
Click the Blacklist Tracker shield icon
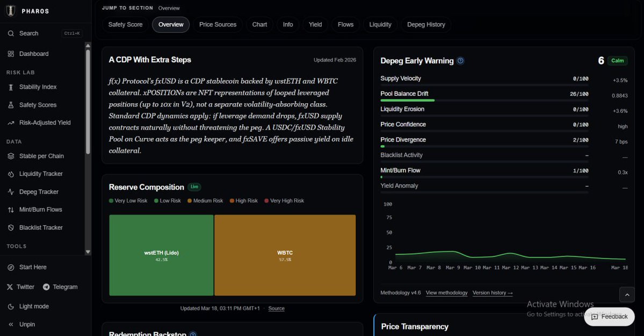[x=11, y=228]
